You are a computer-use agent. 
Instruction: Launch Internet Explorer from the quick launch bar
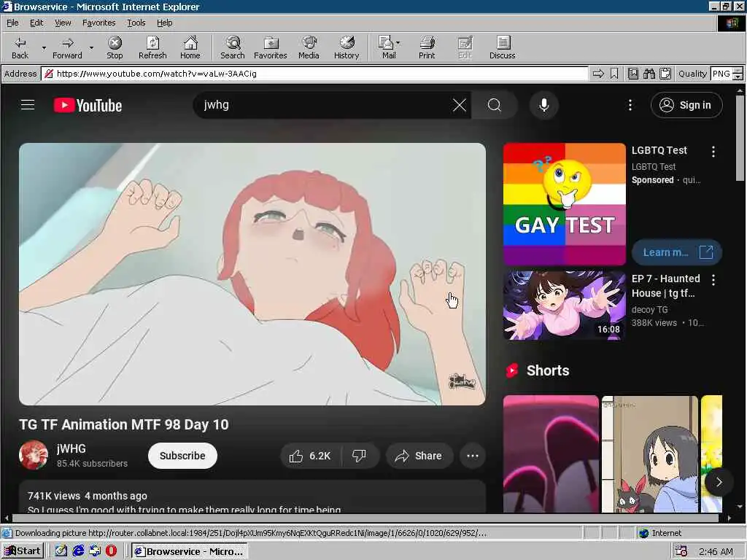point(78,551)
